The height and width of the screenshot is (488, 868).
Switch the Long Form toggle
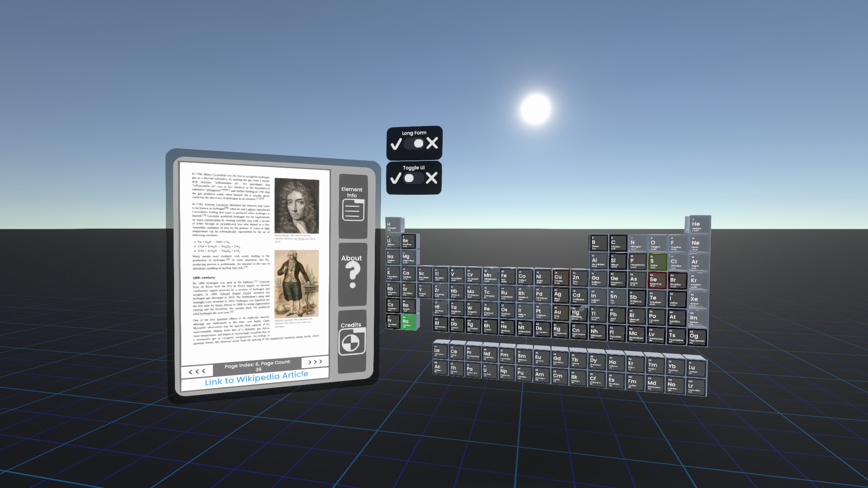pos(414,144)
